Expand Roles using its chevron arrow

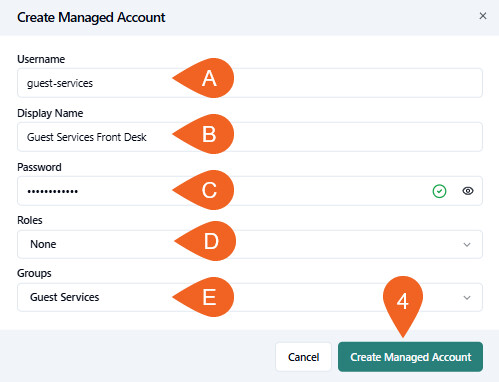pos(467,245)
